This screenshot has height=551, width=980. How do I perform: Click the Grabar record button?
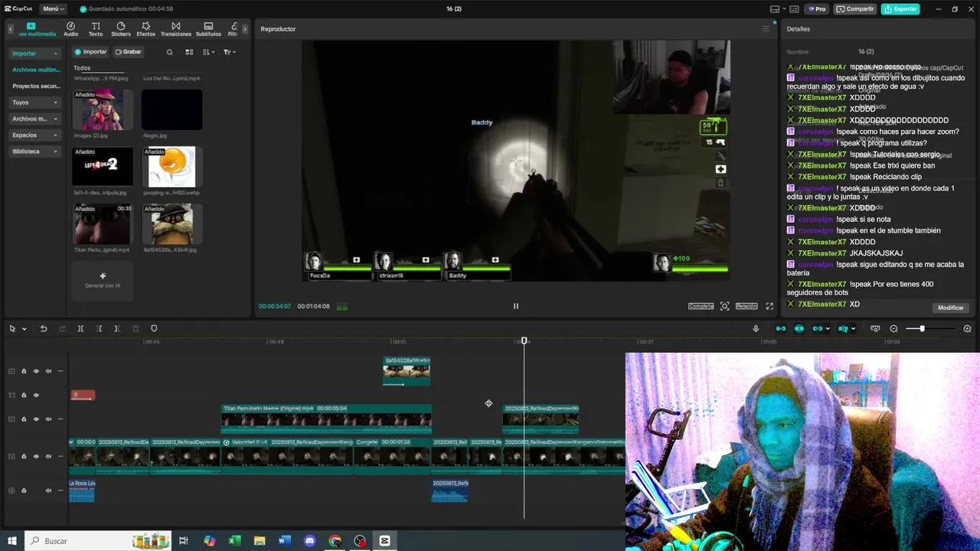point(129,52)
